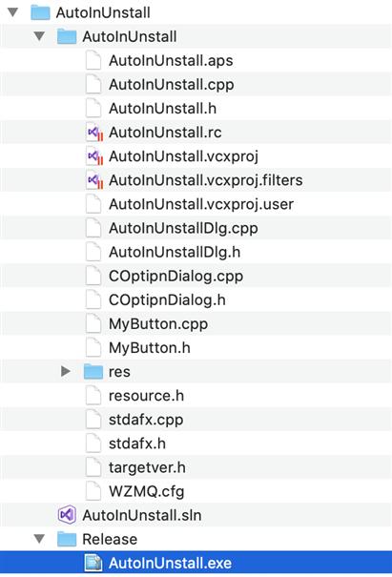
Task: Click the AutoInUnstall.rc Visual Studio icon
Action: point(94,133)
